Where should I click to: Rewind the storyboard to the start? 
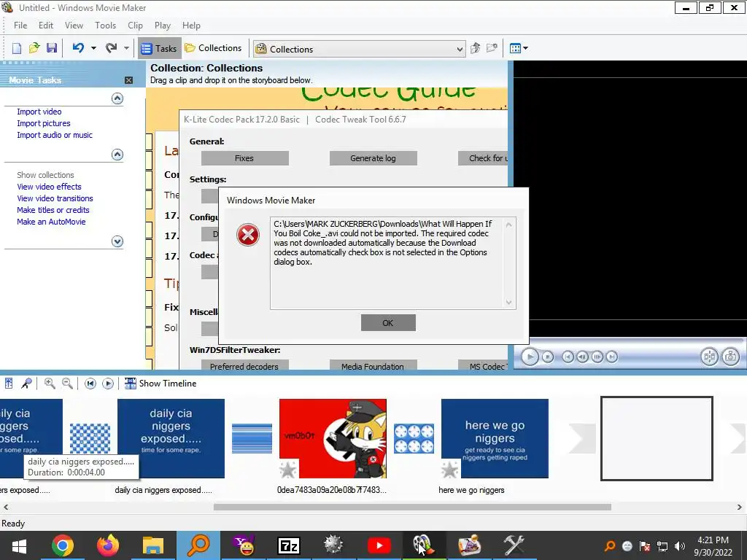pos(90,384)
